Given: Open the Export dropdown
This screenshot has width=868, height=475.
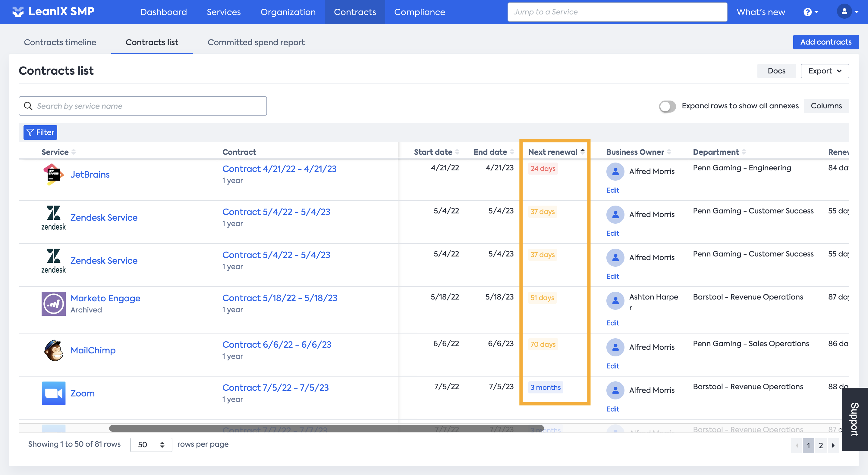Looking at the screenshot, I should [824, 71].
